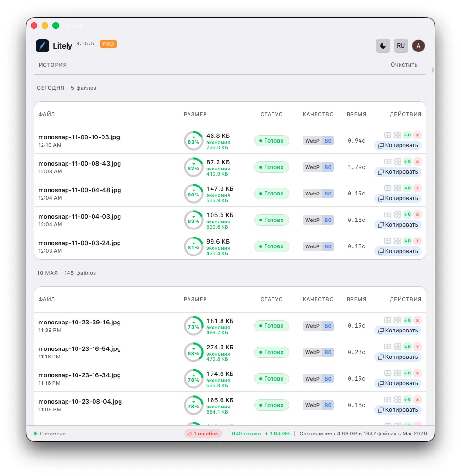Image resolution: width=461 pixels, height=476 pixels.
Task: Open split compare for monosnap-10-23-16-54.jpg
Action: point(387,347)
